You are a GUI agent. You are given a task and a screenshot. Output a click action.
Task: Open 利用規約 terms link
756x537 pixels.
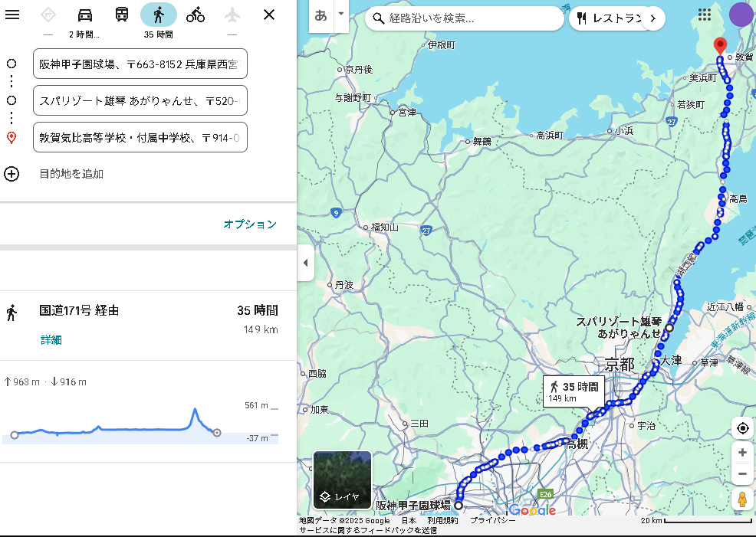[442, 521]
